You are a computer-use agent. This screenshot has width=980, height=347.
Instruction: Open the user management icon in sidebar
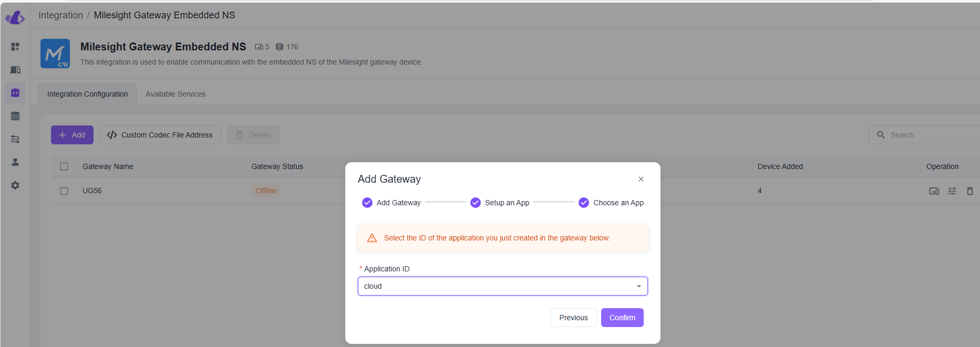[x=15, y=162]
